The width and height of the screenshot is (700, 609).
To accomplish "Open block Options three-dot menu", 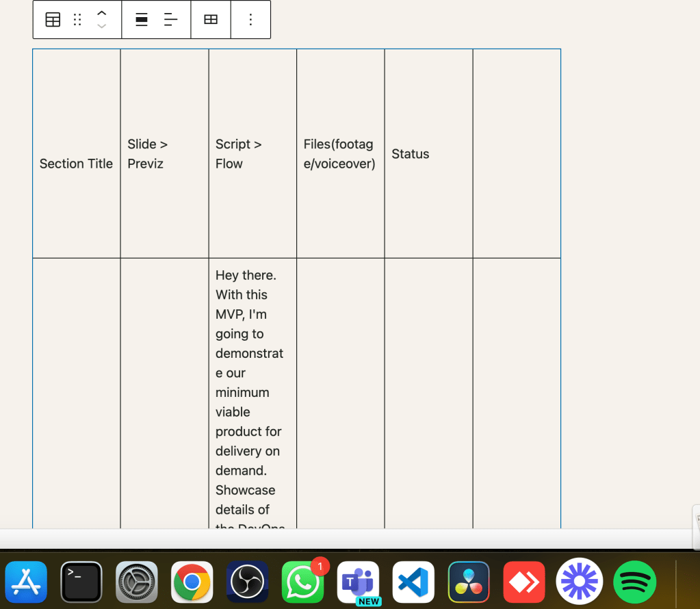I will point(250,20).
